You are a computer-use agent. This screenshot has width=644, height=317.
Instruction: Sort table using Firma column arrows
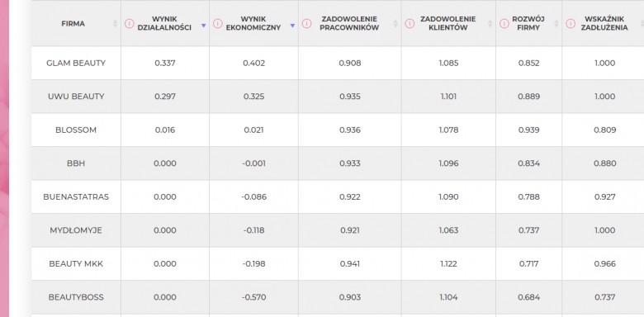pos(116,24)
